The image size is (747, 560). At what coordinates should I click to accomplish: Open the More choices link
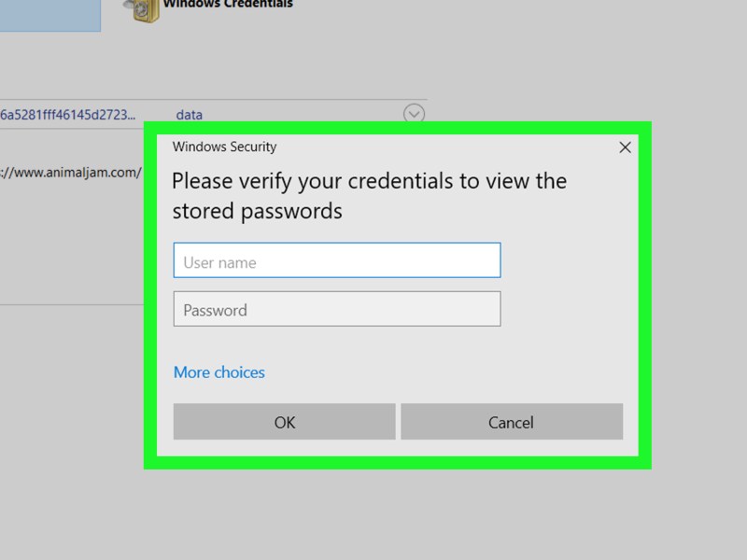click(219, 372)
